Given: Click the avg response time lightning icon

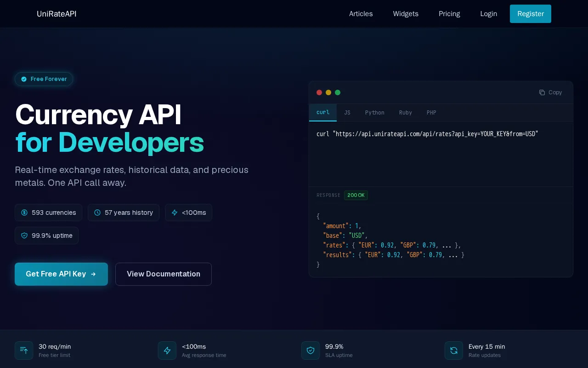Looking at the screenshot, I should click(167, 351).
